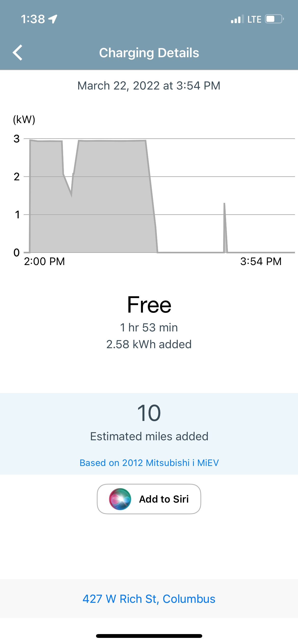Tap the location services arrow icon
298x644 pixels.
[x=53, y=19]
